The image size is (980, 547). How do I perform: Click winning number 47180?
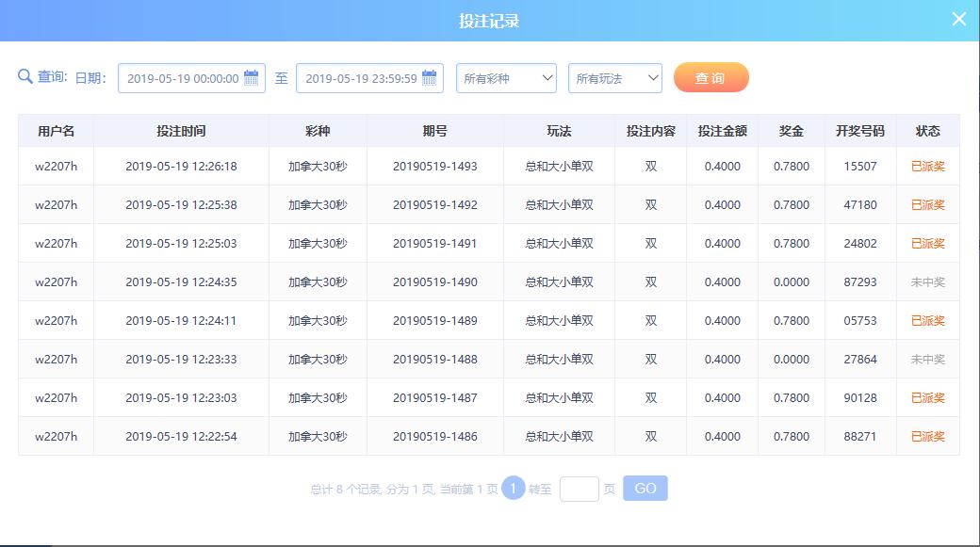click(860, 205)
